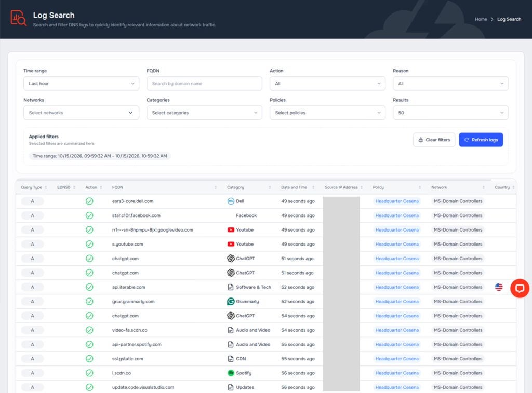Expand the Select networks dropdown
This screenshot has height=393, width=532.
click(81, 113)
